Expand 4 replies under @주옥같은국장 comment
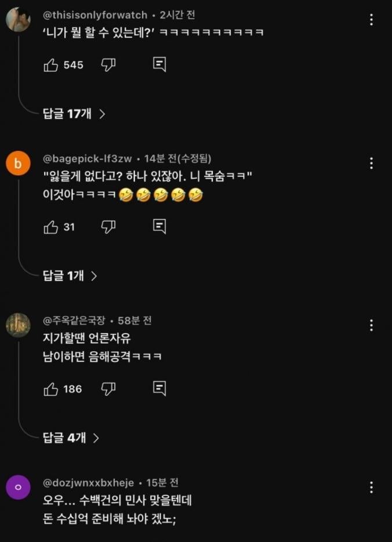392x542 pixels. [x=71, y=438]
